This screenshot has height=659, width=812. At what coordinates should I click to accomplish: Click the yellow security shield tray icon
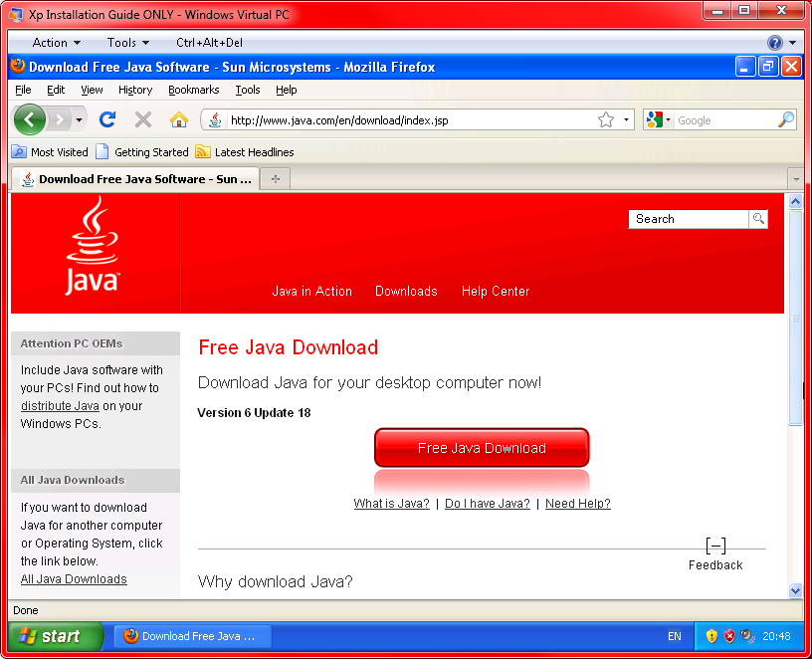tap(711, 636)
